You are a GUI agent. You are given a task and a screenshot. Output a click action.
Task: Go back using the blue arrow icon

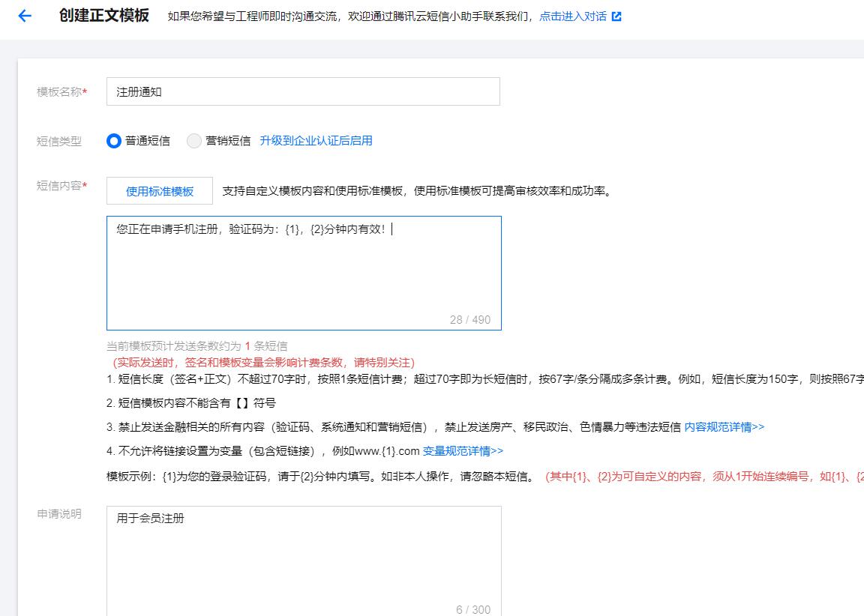pos(25,16)
